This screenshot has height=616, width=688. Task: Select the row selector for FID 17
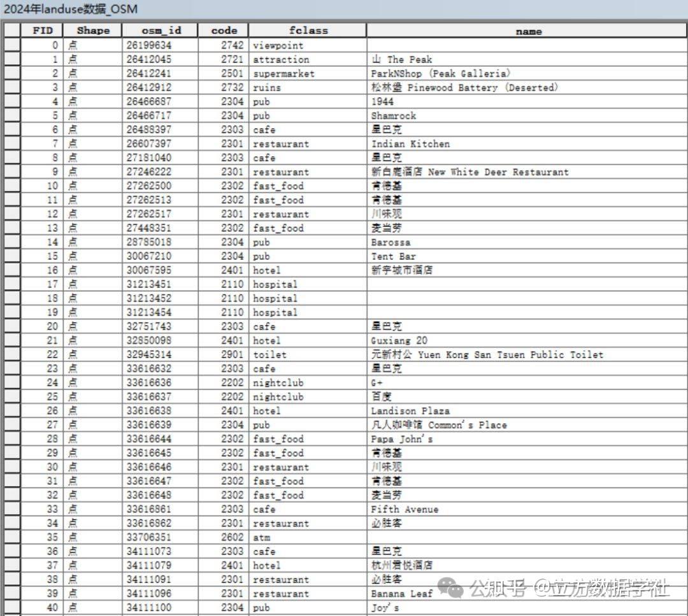click(x=11, y=284)
